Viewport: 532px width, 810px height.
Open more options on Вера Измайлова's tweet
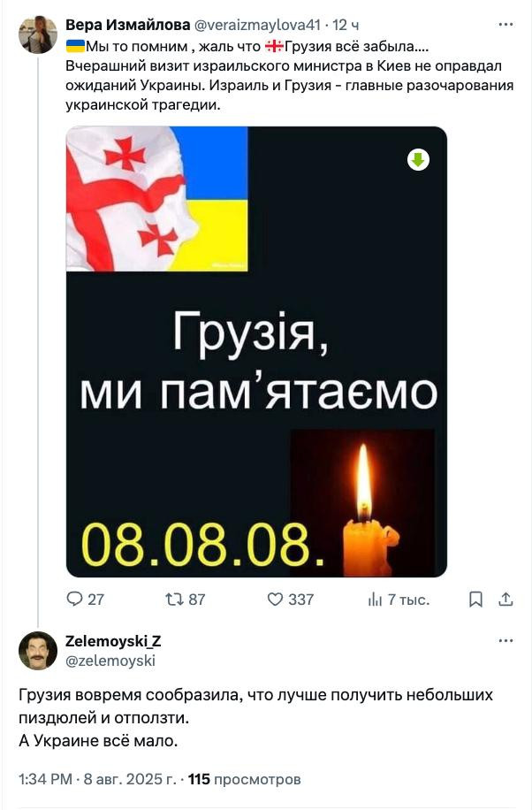505,24
